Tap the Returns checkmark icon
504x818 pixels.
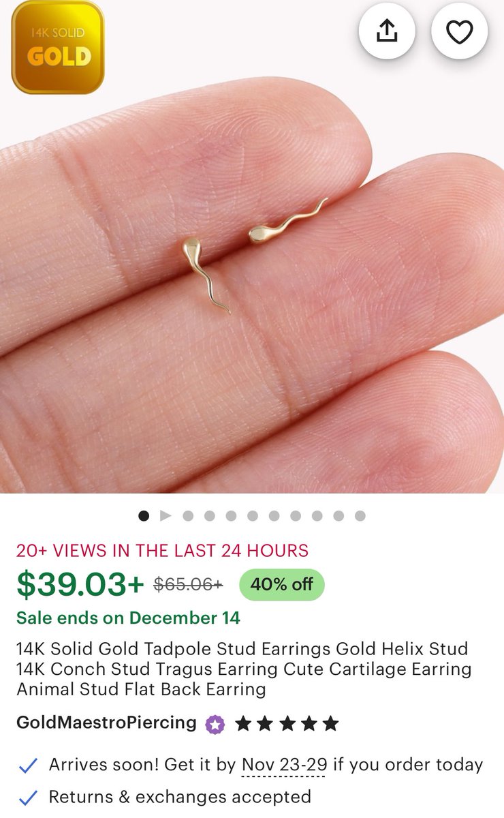click(x=28, y=797)
